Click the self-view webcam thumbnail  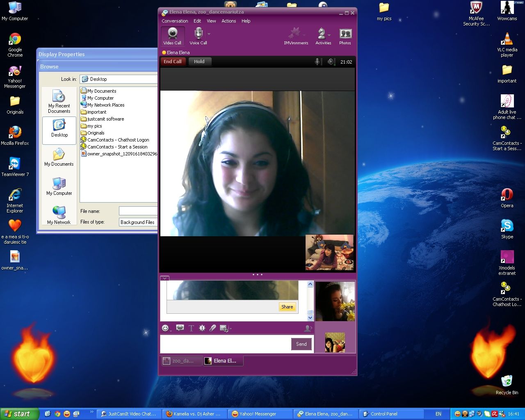329,252
